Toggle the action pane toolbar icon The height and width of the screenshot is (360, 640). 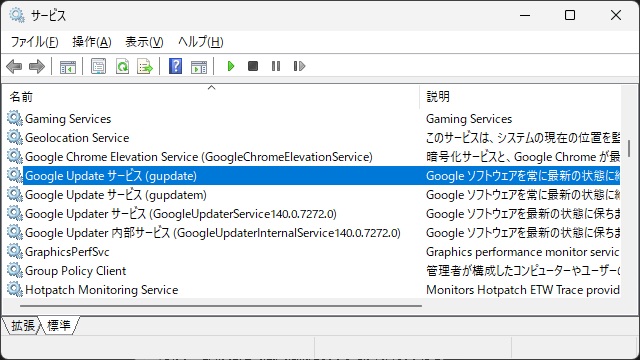pos(199,66)
